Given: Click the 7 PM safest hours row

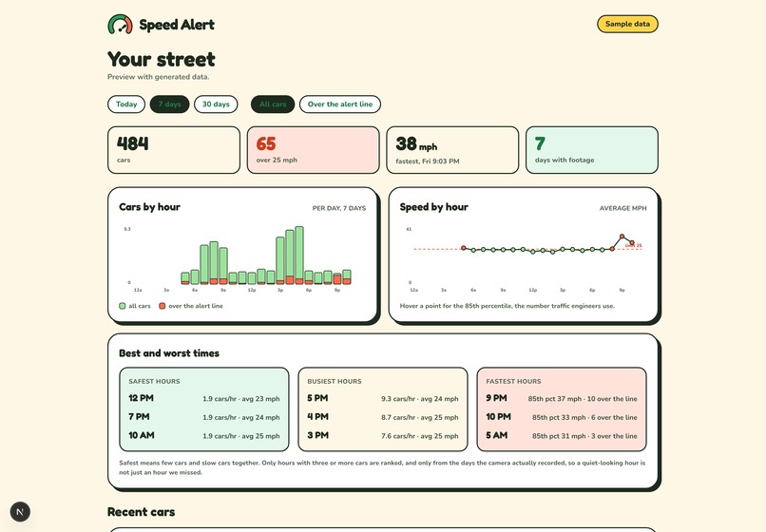Looking at the screenshot, I should [204, 417].
